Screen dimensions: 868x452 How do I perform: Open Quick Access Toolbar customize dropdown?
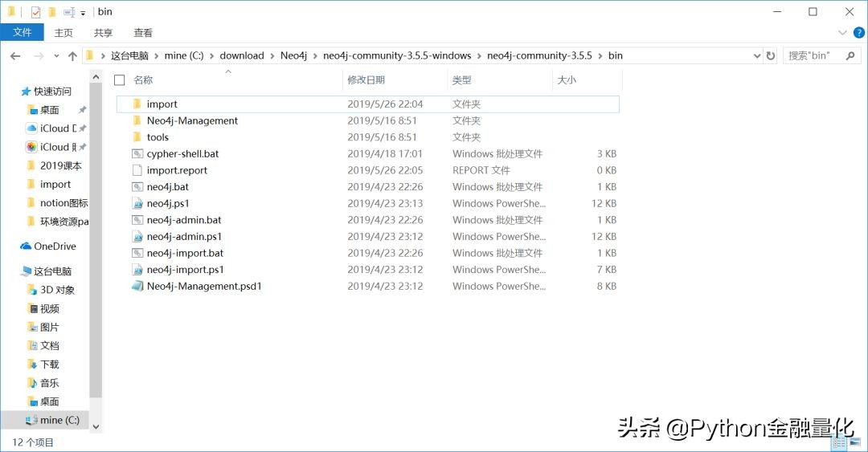click(83, 13)
